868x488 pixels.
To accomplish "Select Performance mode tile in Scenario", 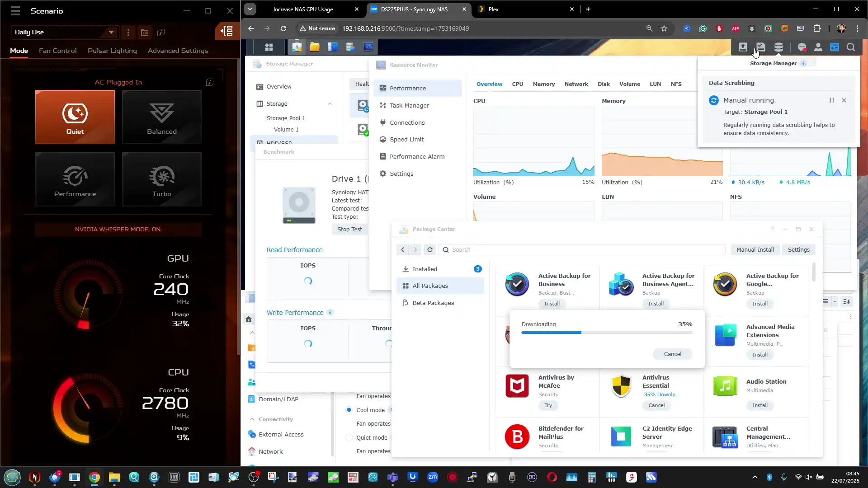I will [75, 179].
